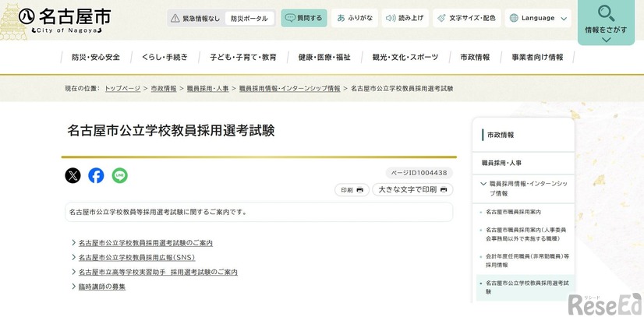Open the 子ども・子育て・教育 menu
The height and width of the screenshot is (317, 644).
coord(243,58)
